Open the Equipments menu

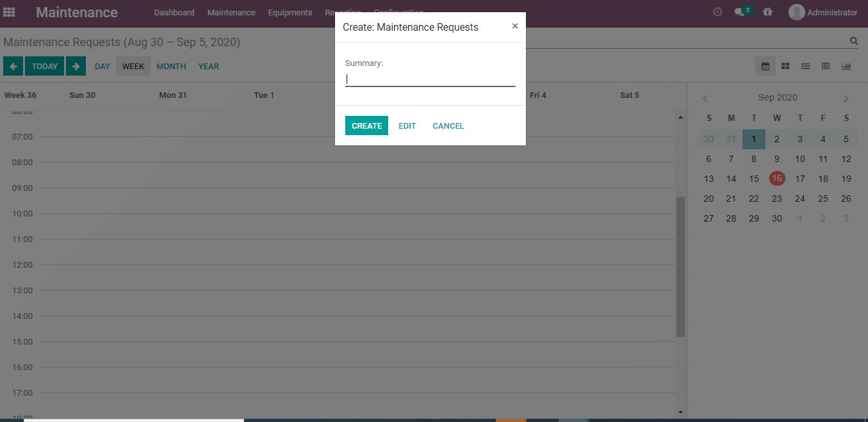(x=290, y=12)
